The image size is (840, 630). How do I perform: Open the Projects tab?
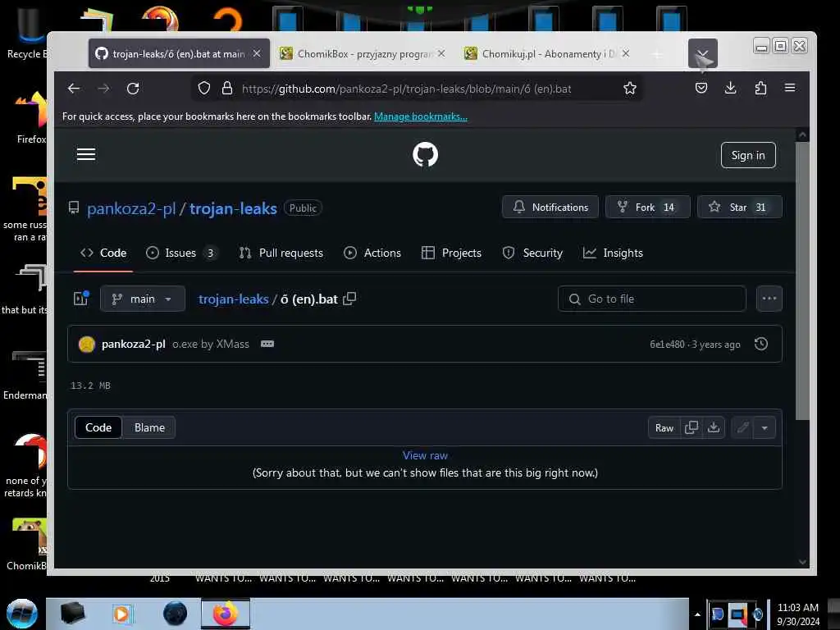[452, 253]
